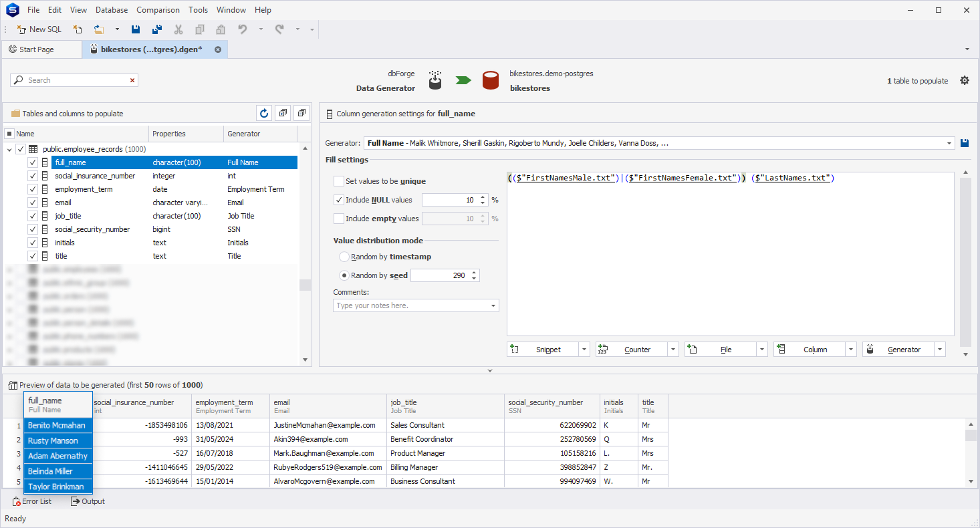Click the column settings header icon
980x528 pixels.
coord(329,114)
